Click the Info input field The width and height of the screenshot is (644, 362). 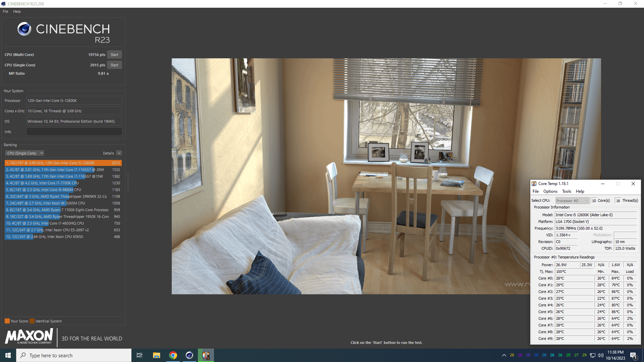point(74,132)
